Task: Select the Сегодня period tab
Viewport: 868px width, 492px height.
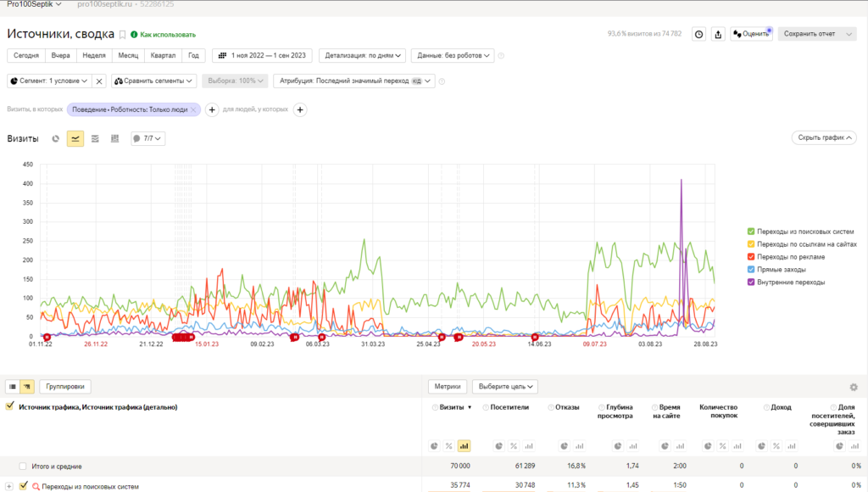Action: point(26,55)
